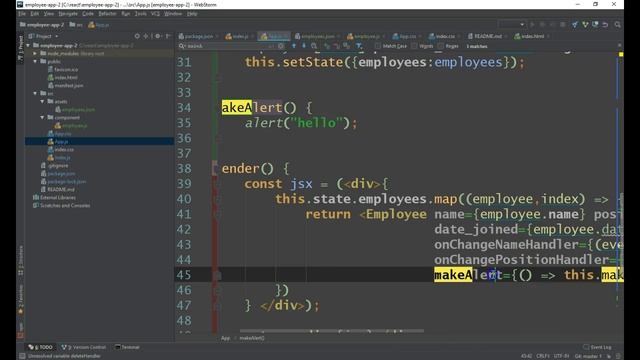Open the Version Control tool window

(x=84, y=347)
